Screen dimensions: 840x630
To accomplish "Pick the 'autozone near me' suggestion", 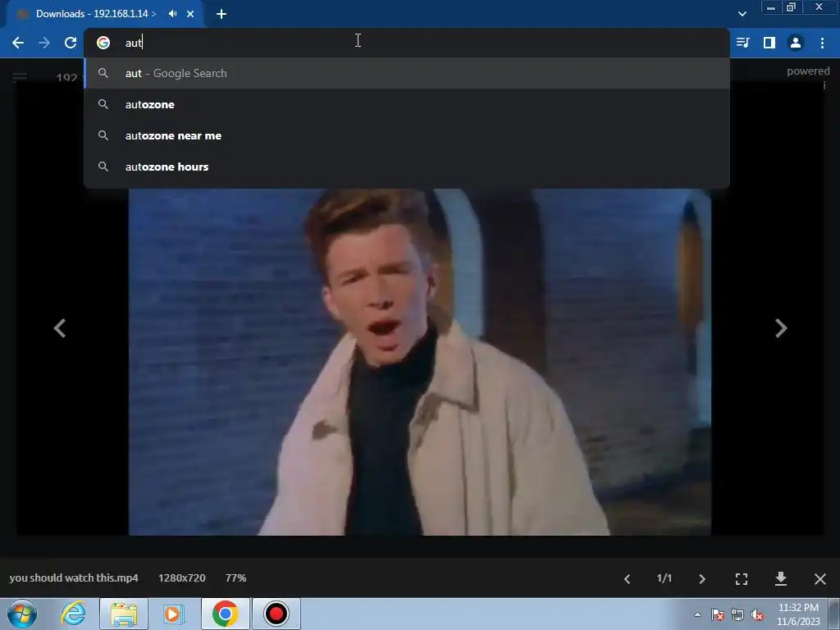I will click(x=407, y=135).
